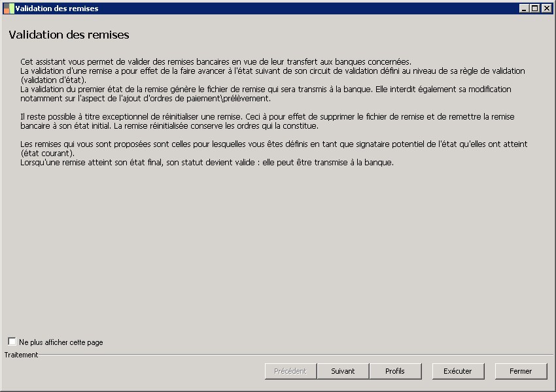Minimize the Validation des remises window

(x=524, y=8)
